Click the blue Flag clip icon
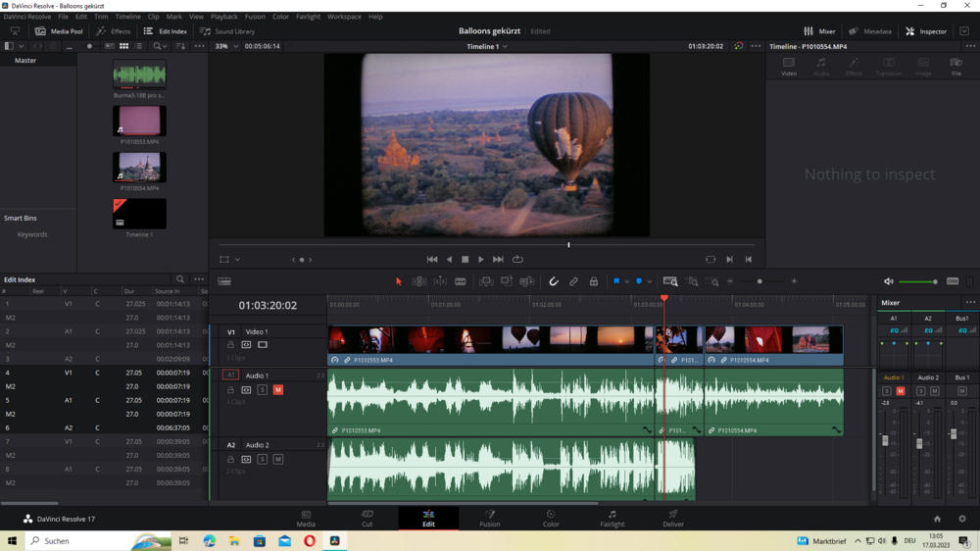This screenshot has height=551, width=980. (616, 281)
